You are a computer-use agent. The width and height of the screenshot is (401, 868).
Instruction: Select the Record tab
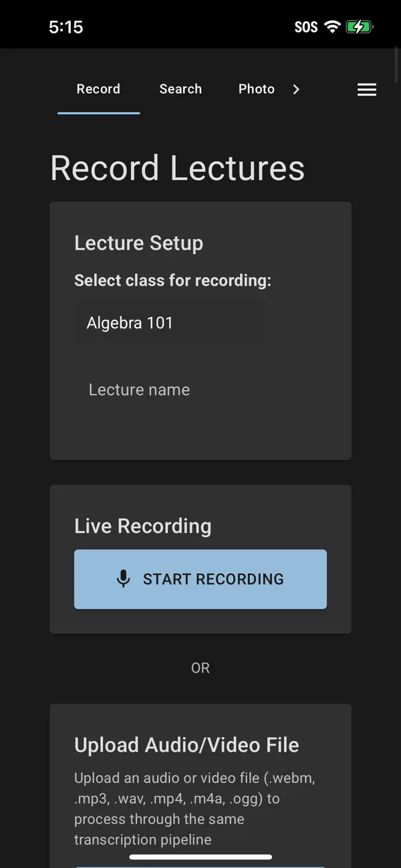point(98,89)
